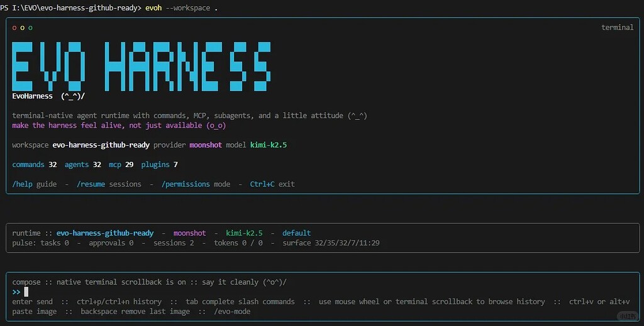This screenshot has width=644, height=326.
Task: Click 'approvals 0' in pulse line
Action: pyautogui.click(x=111, y=242)
